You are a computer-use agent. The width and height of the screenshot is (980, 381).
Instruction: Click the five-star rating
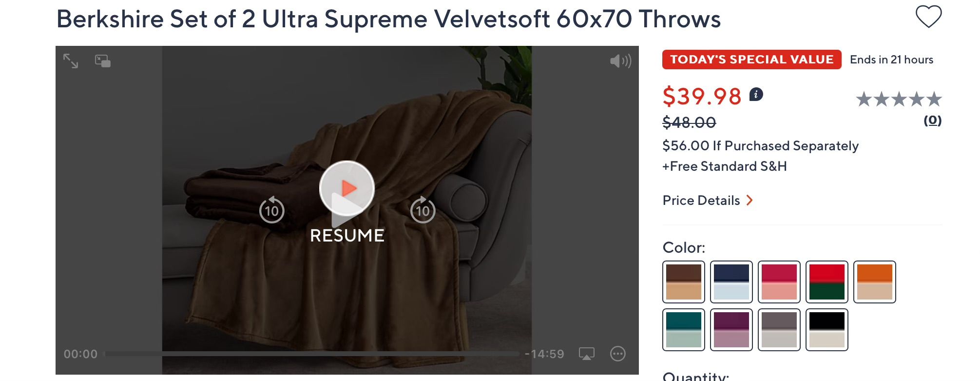[x=899, y=100]
